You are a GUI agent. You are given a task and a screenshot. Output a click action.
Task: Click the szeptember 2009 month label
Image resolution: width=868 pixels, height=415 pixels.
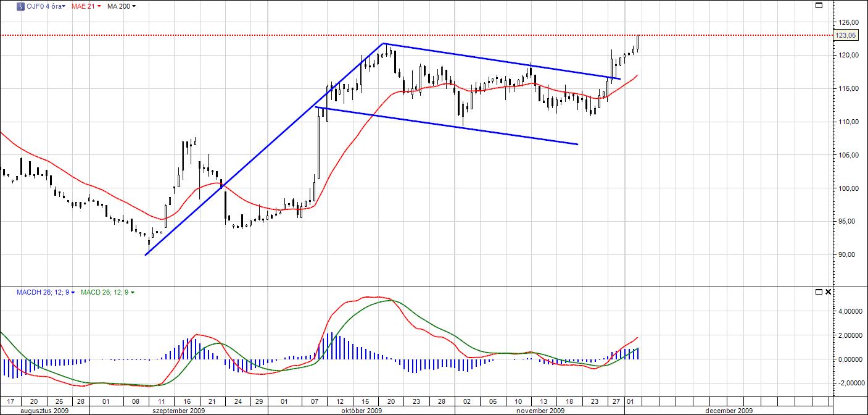point(180,410)
